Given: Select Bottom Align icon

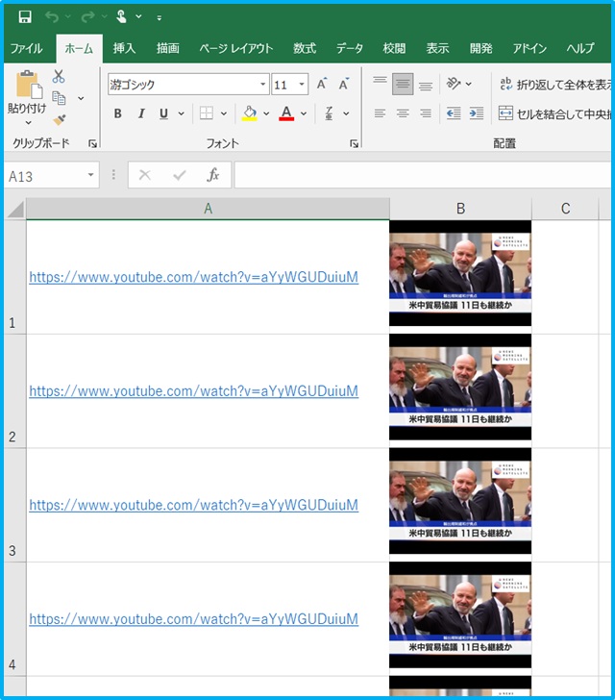Looking at the screenshot, I should [426, 85].
